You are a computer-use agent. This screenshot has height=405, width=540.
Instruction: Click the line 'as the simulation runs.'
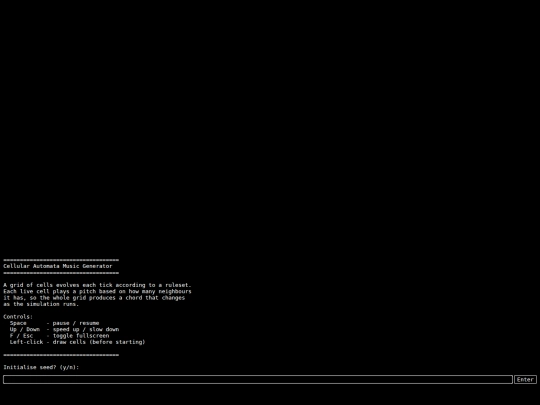[x=41, y=304]
